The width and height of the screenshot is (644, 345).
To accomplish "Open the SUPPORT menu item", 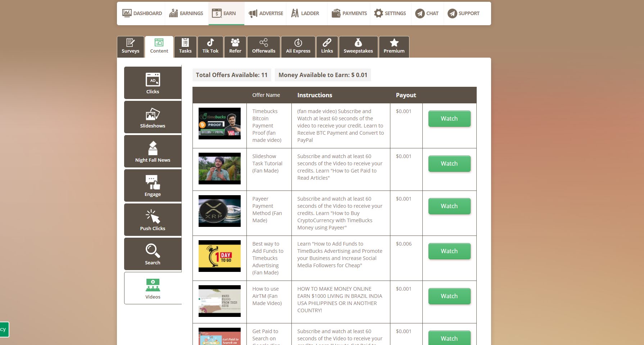I will tap(463, 13).
